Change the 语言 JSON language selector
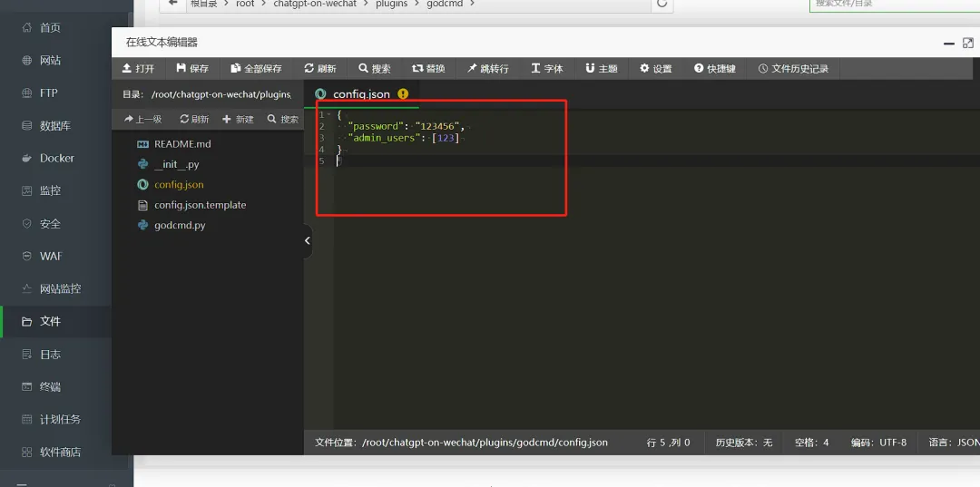Image resolution: width=980 pixels, height=487 pixels. click(954, 442)
